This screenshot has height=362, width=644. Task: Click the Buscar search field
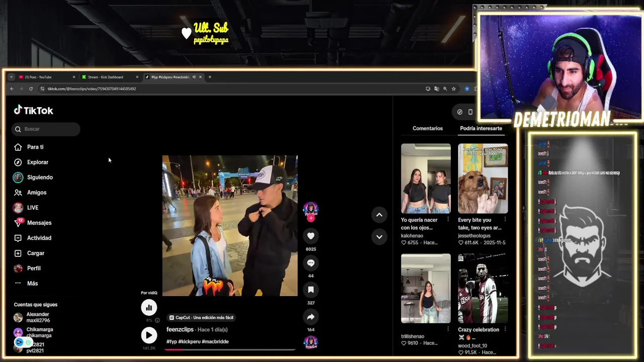[x=46, y=129]
